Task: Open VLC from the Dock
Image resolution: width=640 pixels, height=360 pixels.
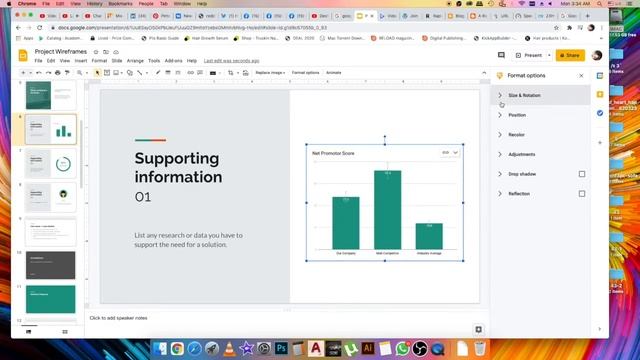Action: coord(230,348)
